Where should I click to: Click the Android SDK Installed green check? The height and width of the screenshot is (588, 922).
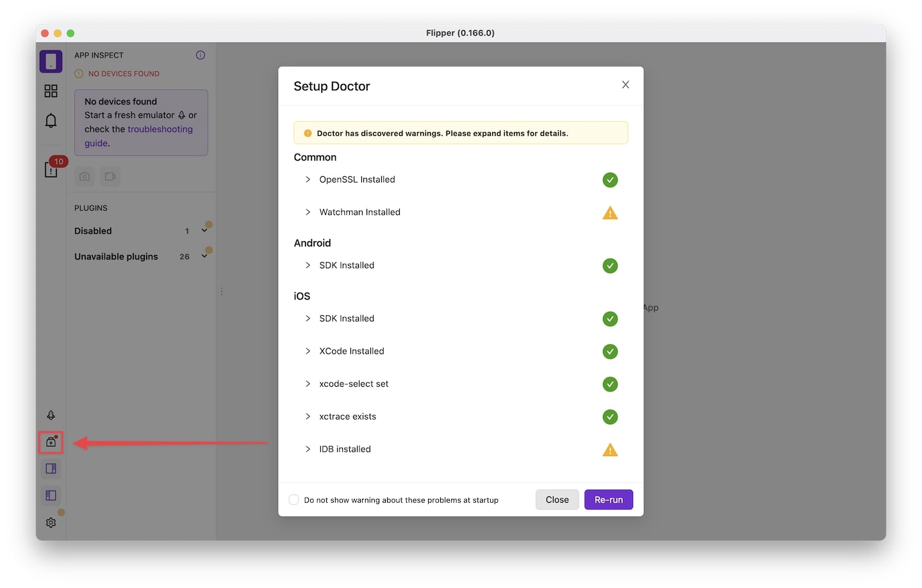pyautogui.click(x=610, y=266)
